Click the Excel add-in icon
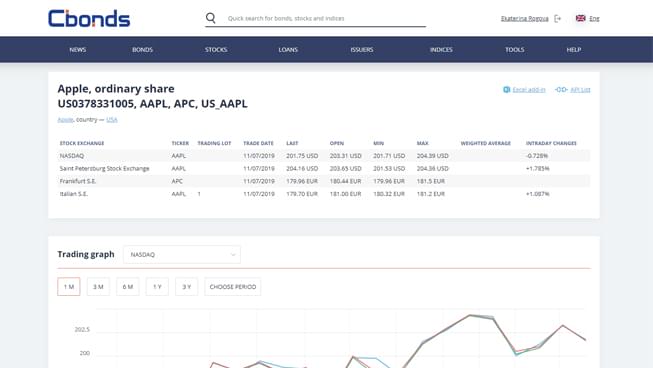The height and width of the screenshot is (368, 653). click(x=506, y=90)
